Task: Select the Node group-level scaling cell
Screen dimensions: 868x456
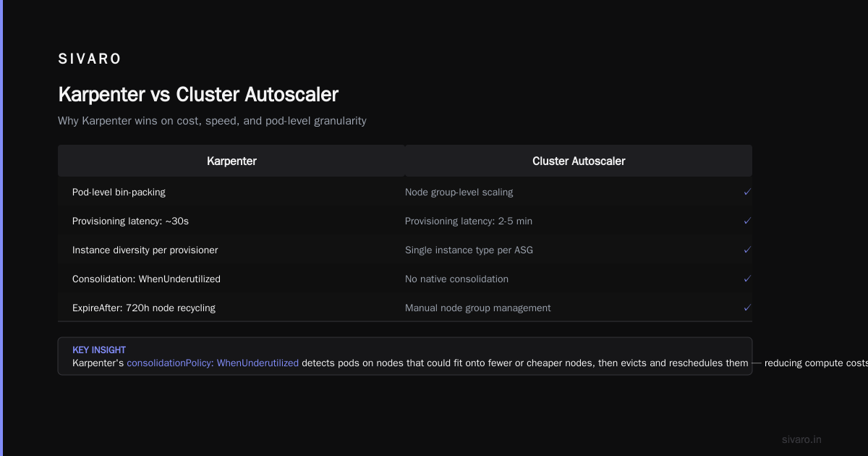Action: pos(459,192)
